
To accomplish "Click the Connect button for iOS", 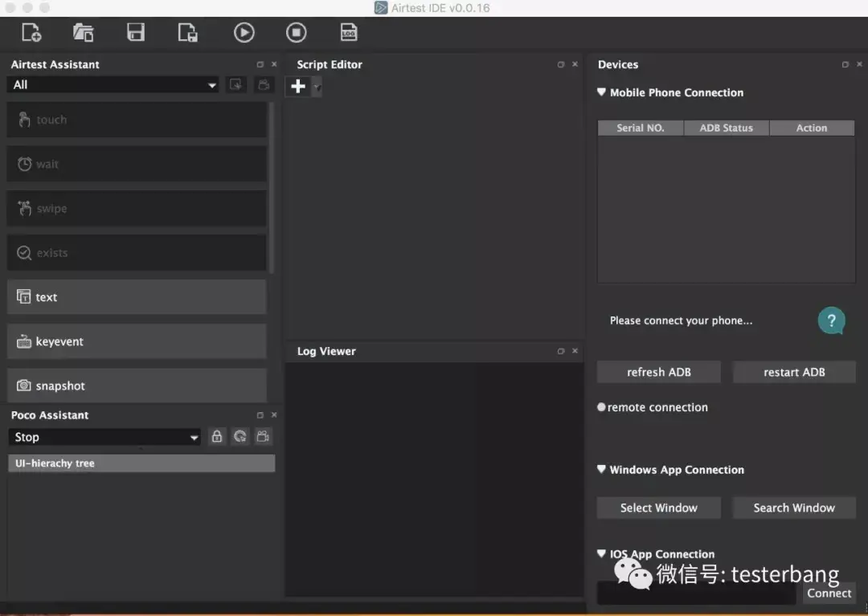I will (829, 593).
